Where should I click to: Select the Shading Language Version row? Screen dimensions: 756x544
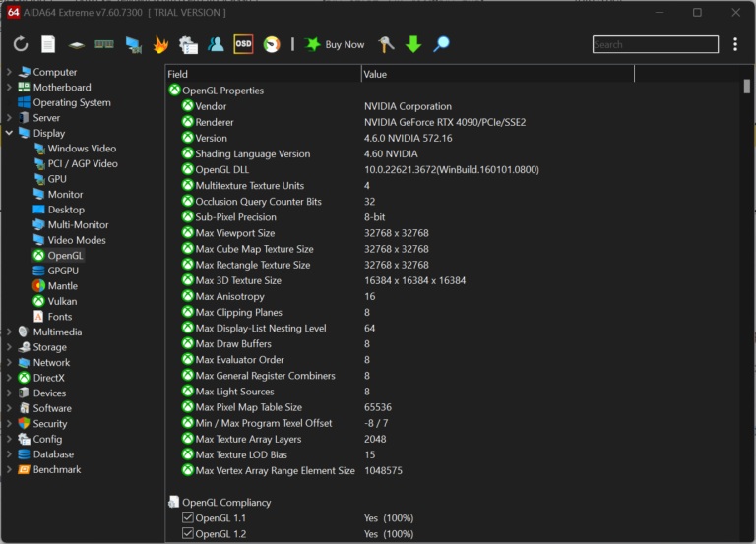pos(453,153)
